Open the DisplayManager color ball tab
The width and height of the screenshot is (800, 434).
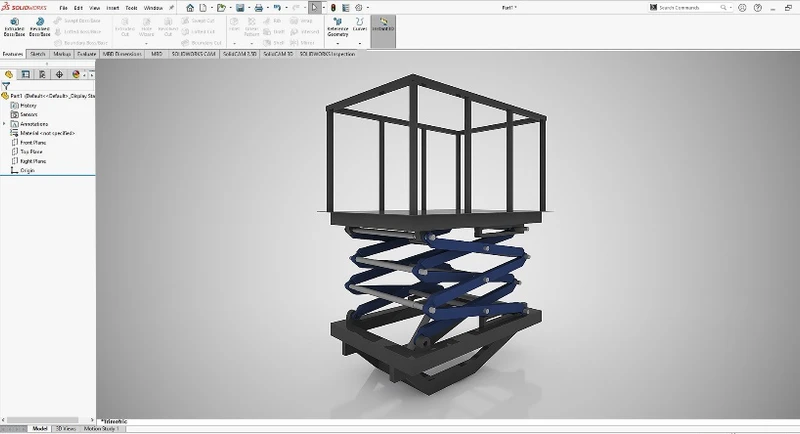[76, 74]
